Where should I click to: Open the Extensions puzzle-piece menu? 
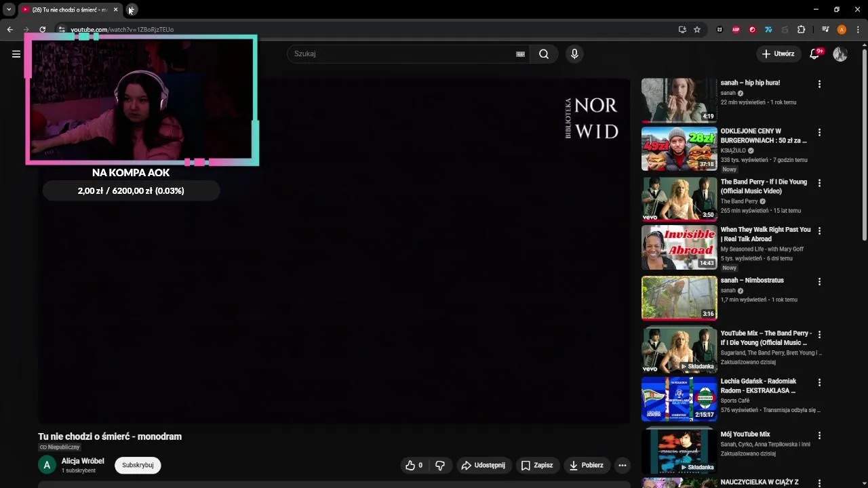(801, 30)
